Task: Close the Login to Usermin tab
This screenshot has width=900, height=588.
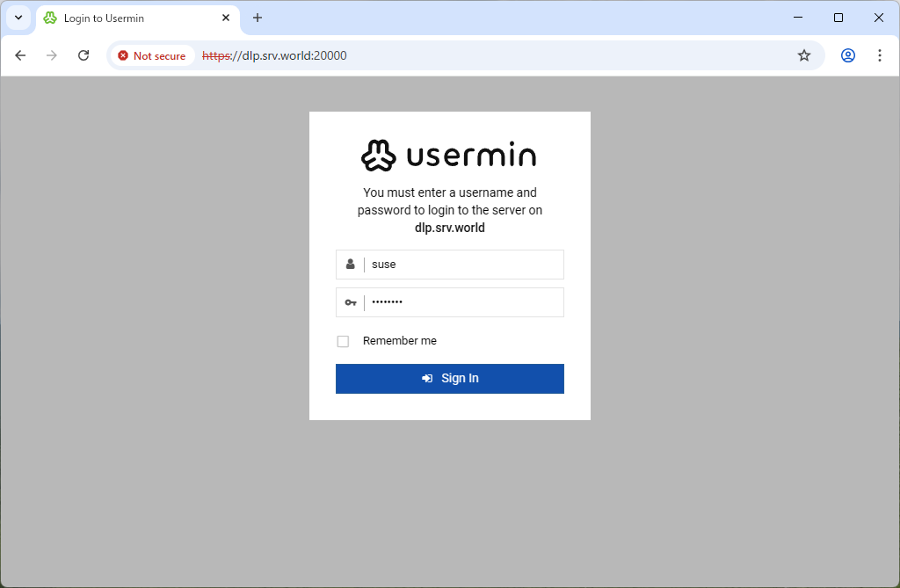Action: coord(226,18)
